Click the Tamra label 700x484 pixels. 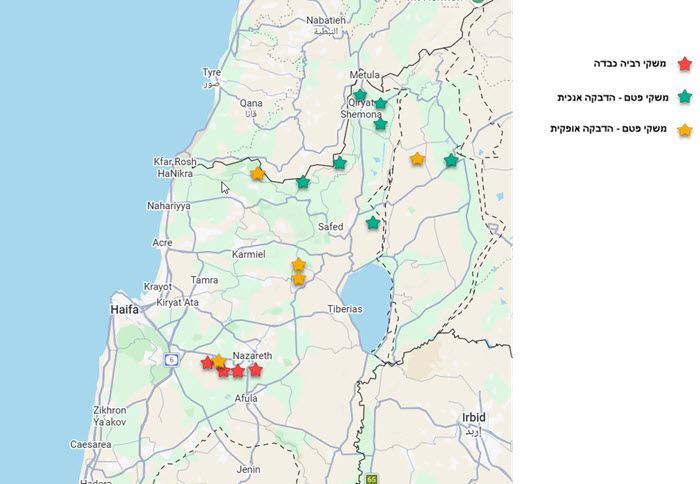click(204, 280)
